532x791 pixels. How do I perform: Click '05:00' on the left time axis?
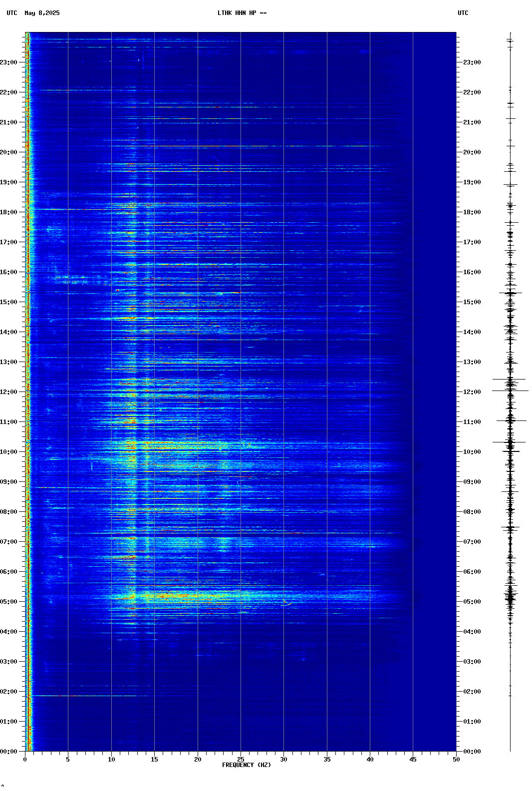[x=8, y=602]
